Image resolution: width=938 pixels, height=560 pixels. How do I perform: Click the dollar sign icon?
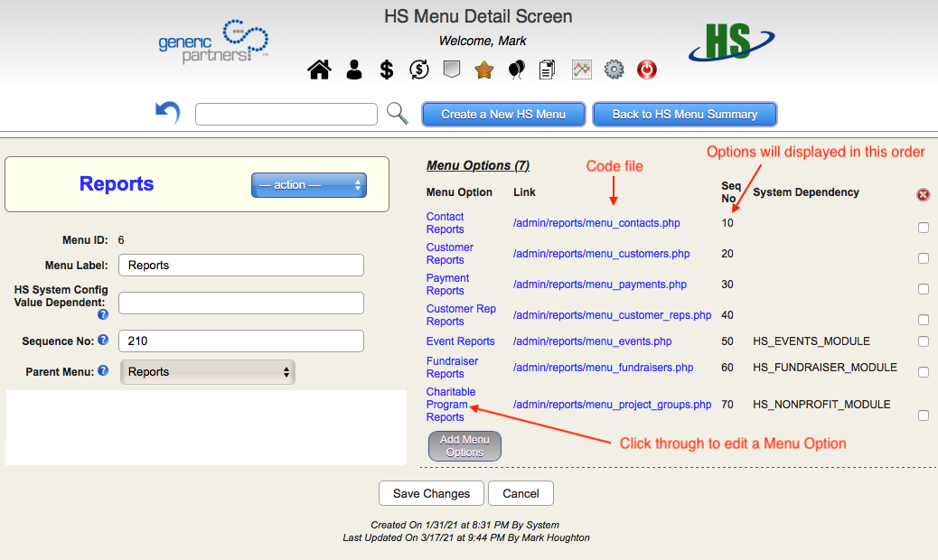(x=386, y=70)
